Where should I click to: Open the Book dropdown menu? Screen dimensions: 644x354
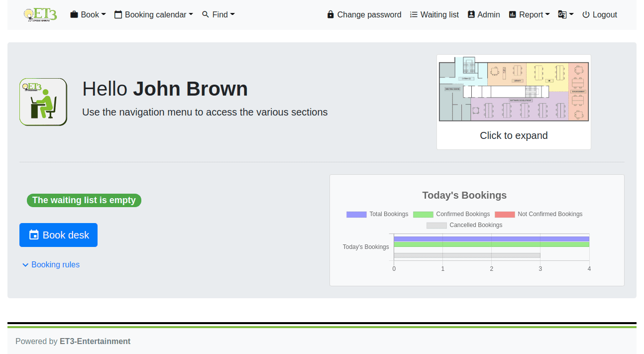88,14
